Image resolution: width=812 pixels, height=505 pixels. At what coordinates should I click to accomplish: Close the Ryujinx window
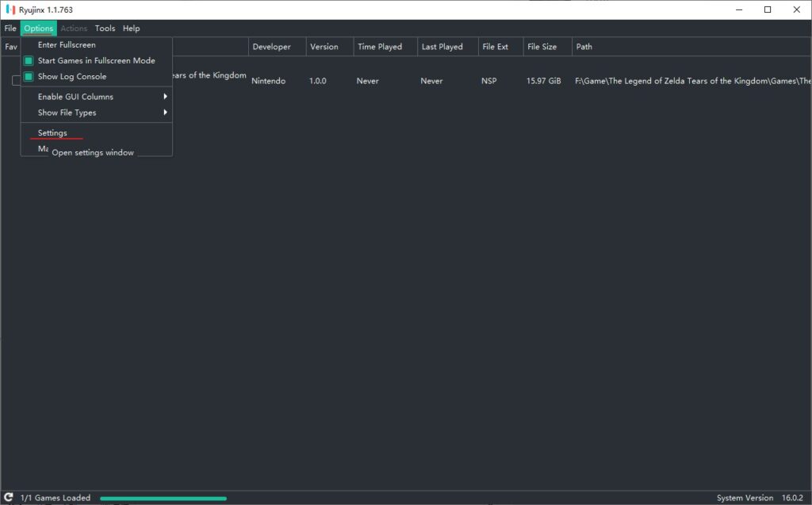(796, 10)
